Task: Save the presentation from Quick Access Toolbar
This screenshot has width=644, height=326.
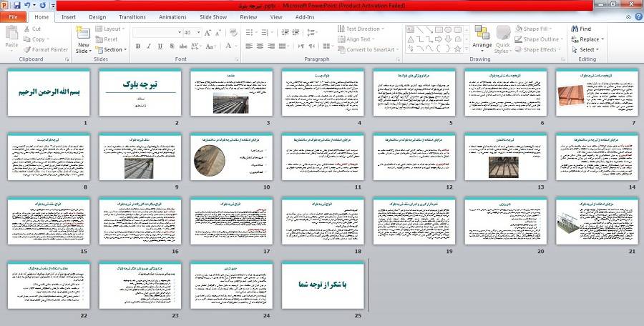Action: click(x=17, y=6)
